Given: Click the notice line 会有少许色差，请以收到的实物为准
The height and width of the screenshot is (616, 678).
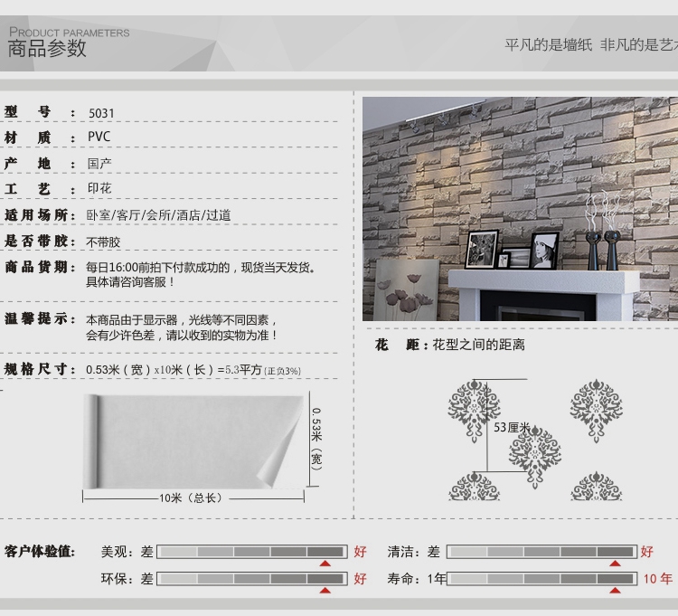Looking at the screenshot, I should pyautogui.click(x=182, y=336).
